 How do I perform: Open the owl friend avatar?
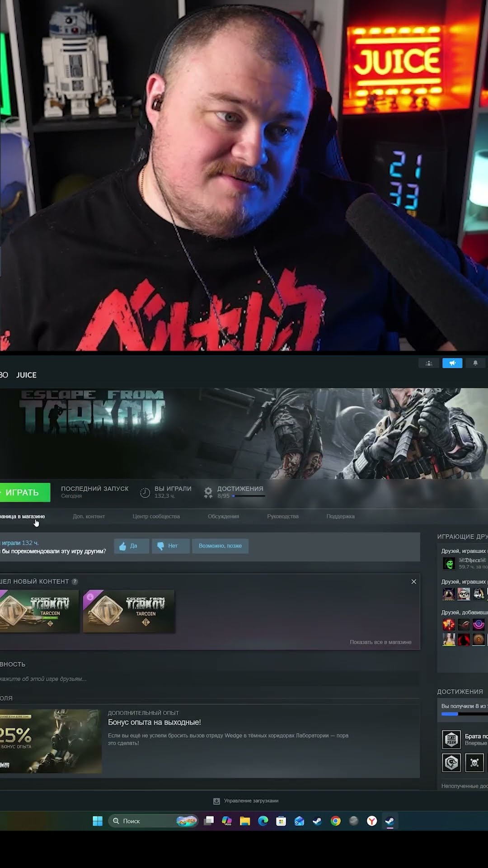(449, 594)
